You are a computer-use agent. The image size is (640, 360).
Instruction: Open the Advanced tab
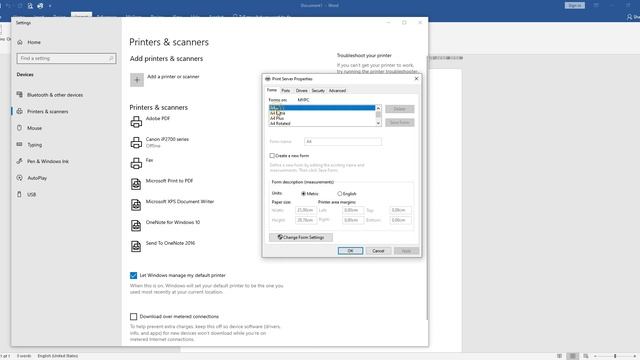coord(337,91)
